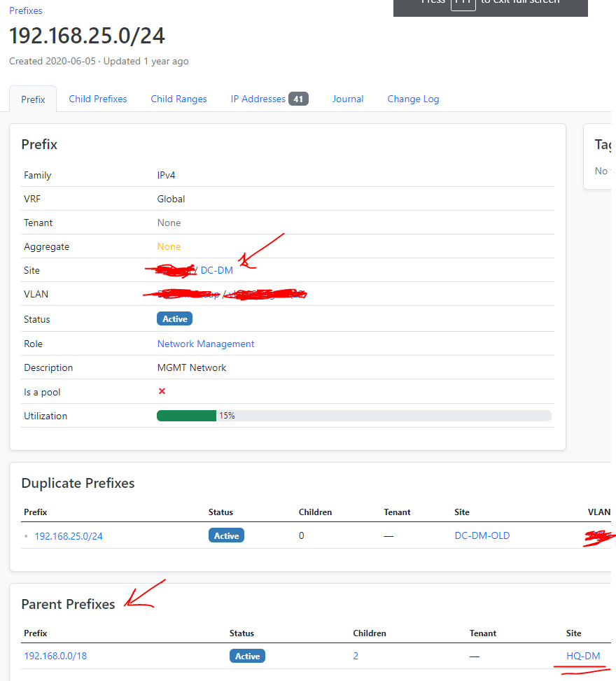This screenshot has height=681, width=616.
Task: Open the Journal tab
Action: coord(347,99)
